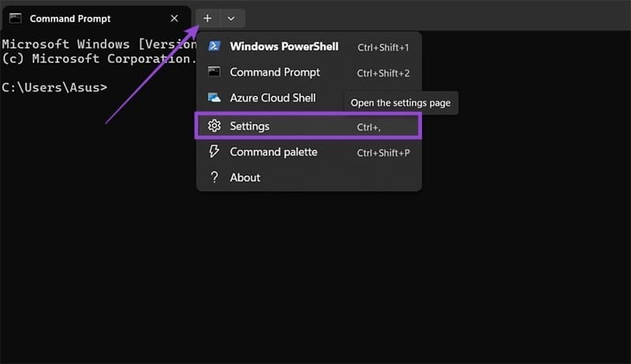The height and width of the screenshot is (364, 631).
Task: Open the Settings menu item
Action: tap(249, 126)
